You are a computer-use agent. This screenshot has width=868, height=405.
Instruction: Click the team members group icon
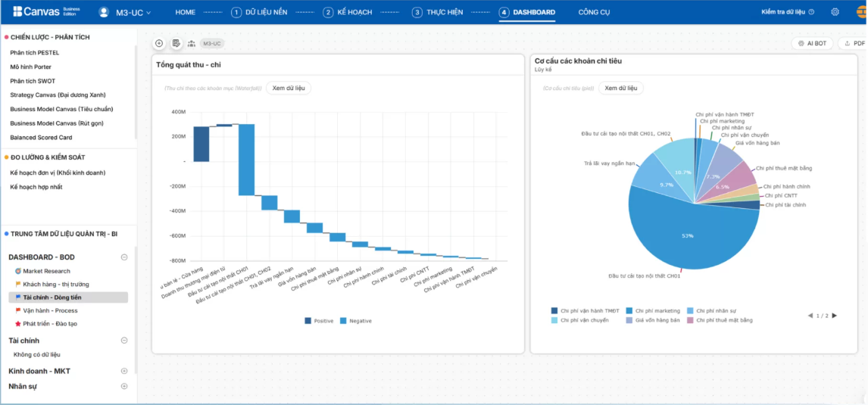coord(192,43)
